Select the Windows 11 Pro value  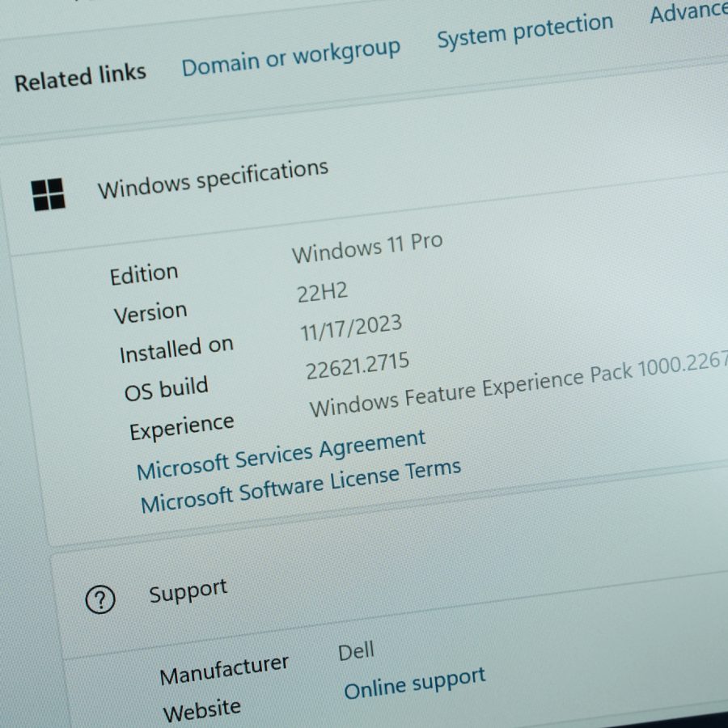point(367,247)
